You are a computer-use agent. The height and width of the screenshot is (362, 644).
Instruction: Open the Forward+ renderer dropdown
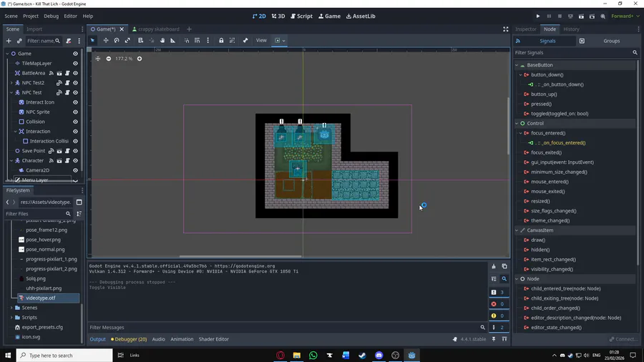[x=623, y=16]
